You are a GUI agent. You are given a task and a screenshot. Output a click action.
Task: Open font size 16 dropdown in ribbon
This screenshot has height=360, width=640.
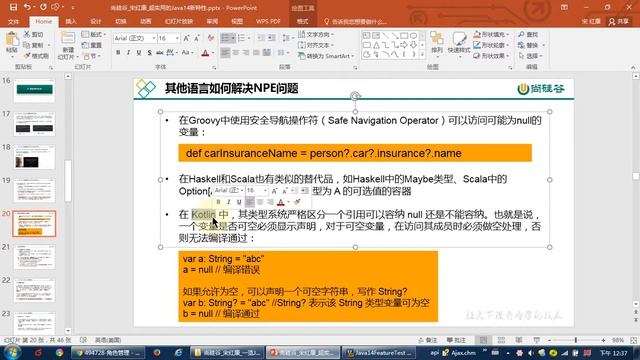point(177,38)
